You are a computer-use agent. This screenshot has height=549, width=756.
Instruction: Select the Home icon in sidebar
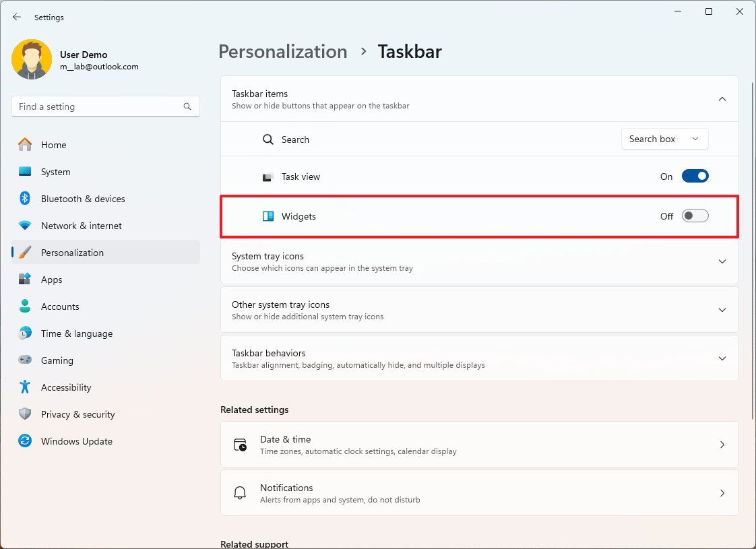25,145
